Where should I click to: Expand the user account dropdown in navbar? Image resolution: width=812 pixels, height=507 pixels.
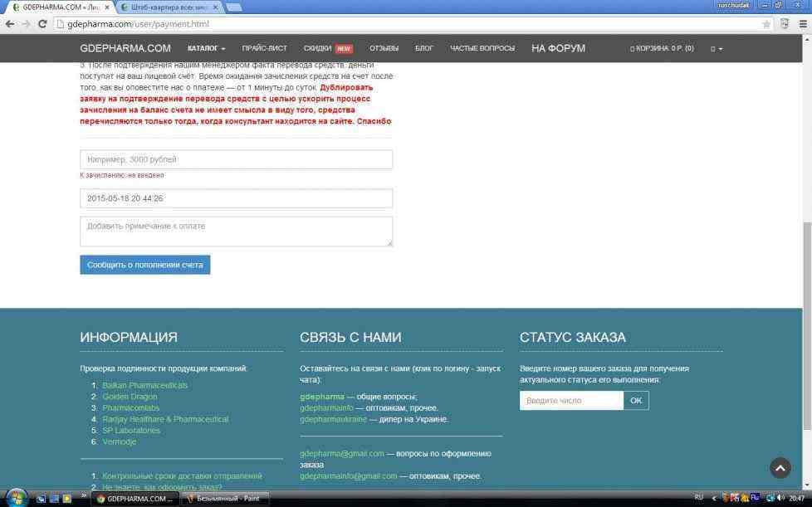717,48
